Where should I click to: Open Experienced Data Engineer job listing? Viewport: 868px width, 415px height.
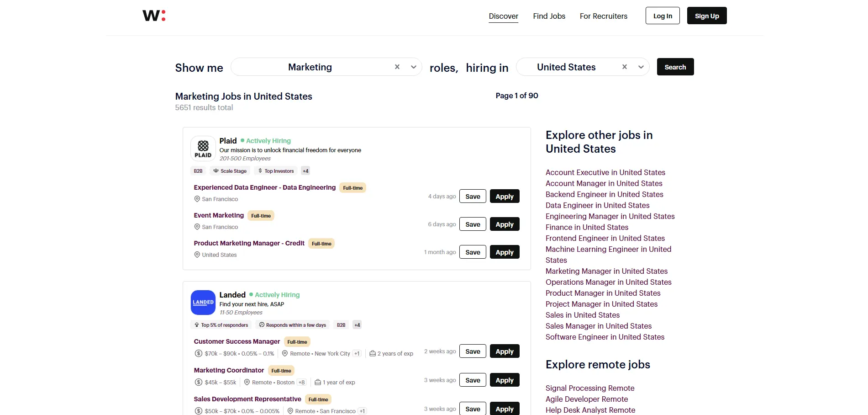[x=265, y=187]
